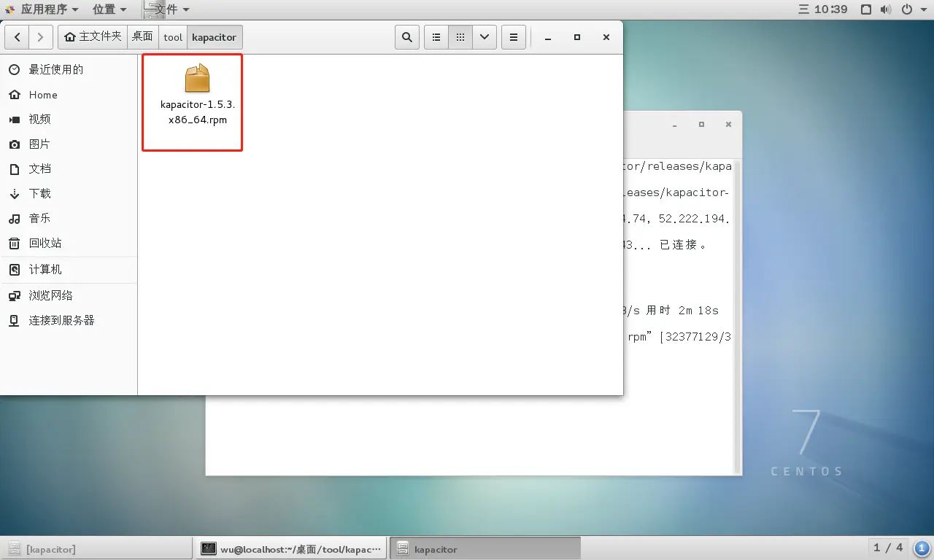This screenshot has width=934, height=560.
Task: Open Home in sidebar
Action: tap(69, 95)
